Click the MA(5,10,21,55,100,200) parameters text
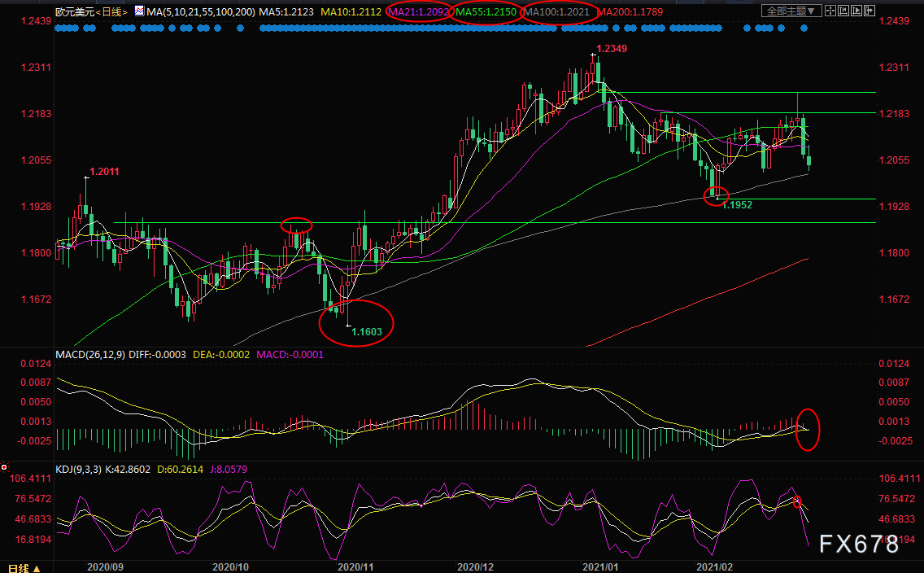924x573 pixels. pos(201,11)
